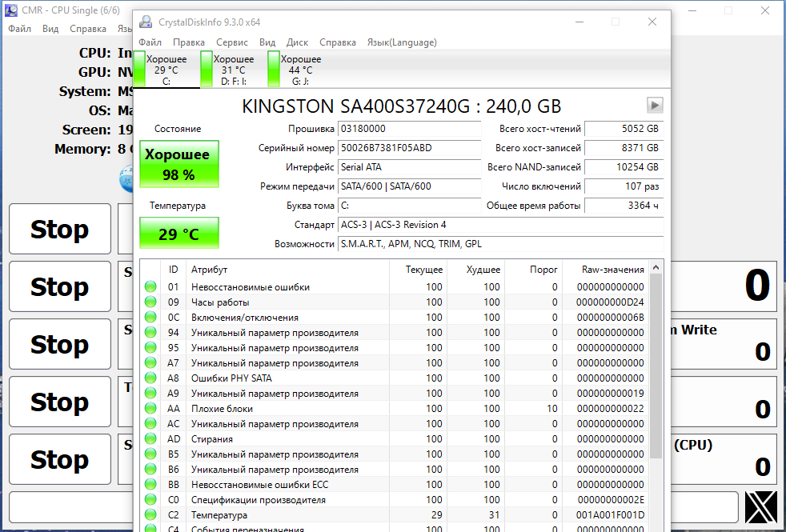Click the Хорошее 98 % health status button
Viewport: 786px width, 532px height.
point(179,164)
